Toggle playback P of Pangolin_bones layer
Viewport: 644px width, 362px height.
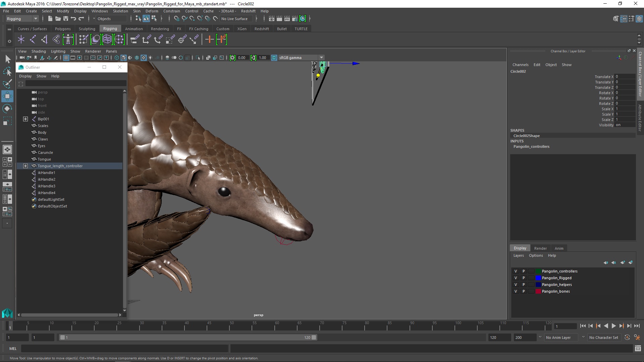click(x=523, y=291)
